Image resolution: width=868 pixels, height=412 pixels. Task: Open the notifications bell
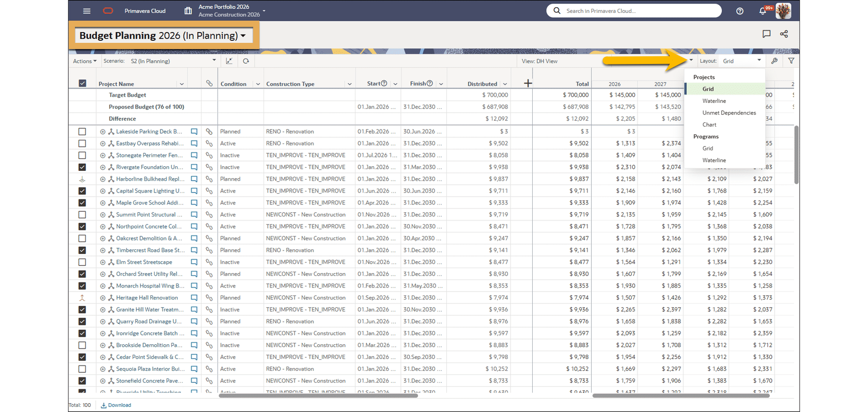[x=763, y=11]
